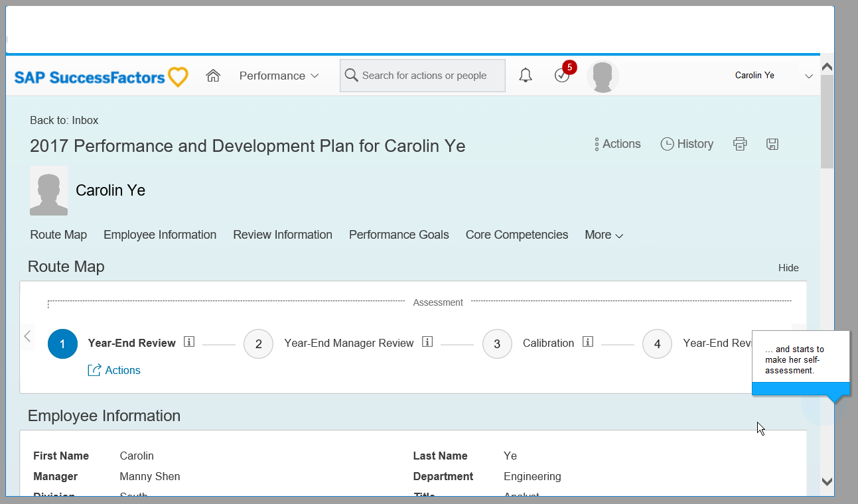Jump to Performance Goals tab

click(399, 235)
